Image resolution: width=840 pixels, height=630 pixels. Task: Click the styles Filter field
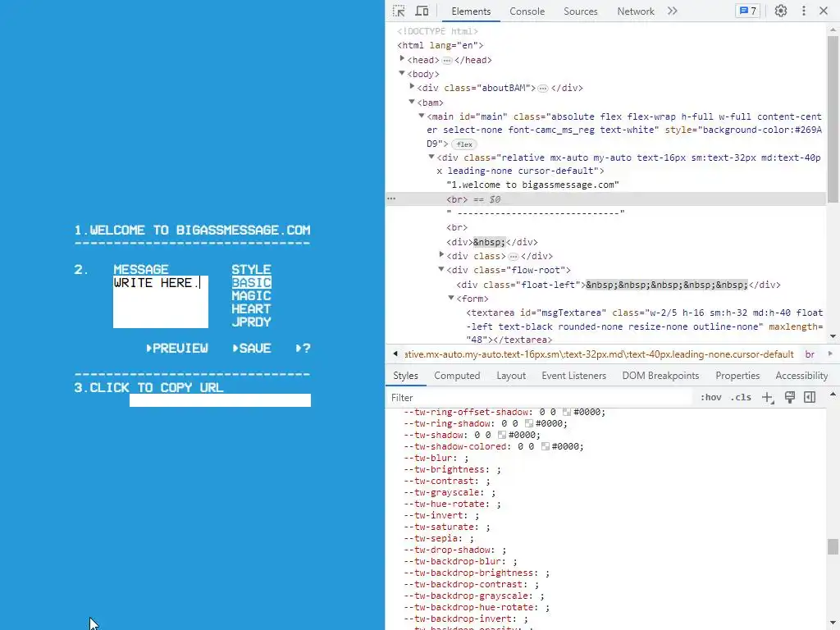tap(538, 398)
